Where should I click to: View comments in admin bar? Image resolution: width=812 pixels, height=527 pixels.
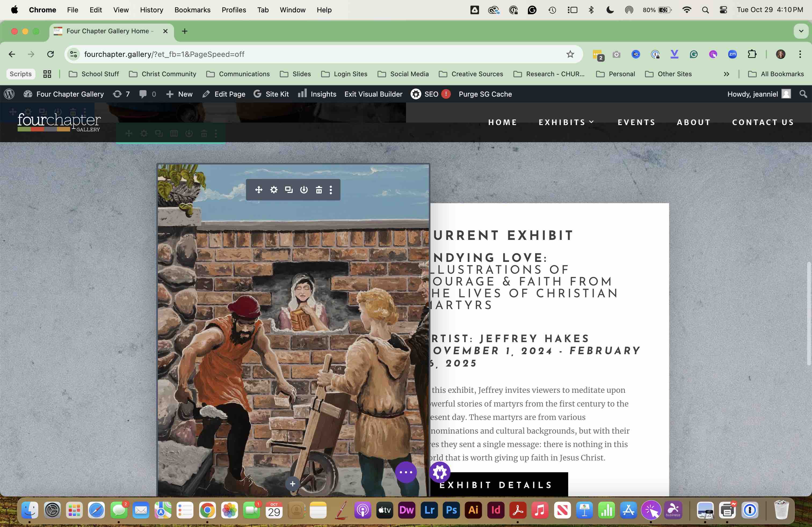pyautogui.click(x=148, y=94)
